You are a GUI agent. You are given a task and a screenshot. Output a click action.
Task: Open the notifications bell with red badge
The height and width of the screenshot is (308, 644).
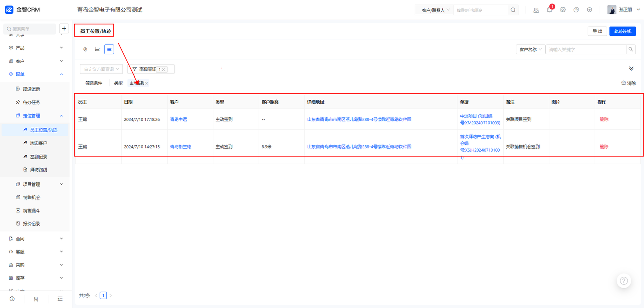click(x=549, y=10)
